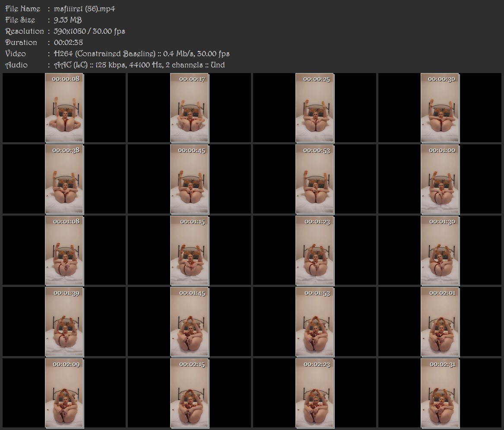Pick the frame stamped 00:01:45

pos(190,322)
